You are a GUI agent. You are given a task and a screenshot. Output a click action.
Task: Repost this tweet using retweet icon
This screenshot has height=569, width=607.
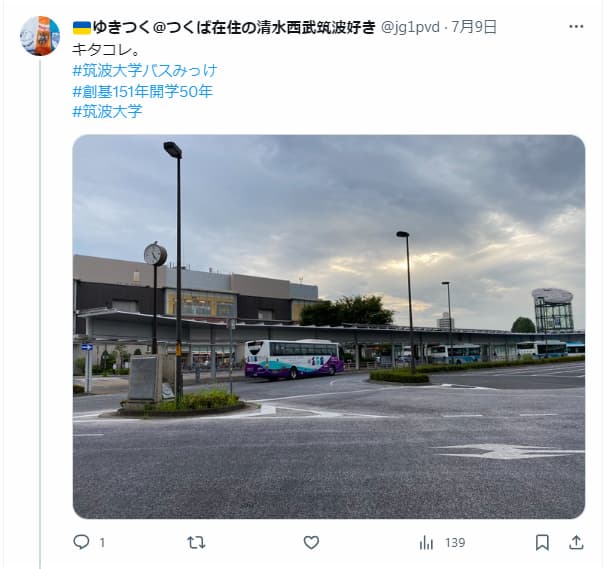pos(196,542)
